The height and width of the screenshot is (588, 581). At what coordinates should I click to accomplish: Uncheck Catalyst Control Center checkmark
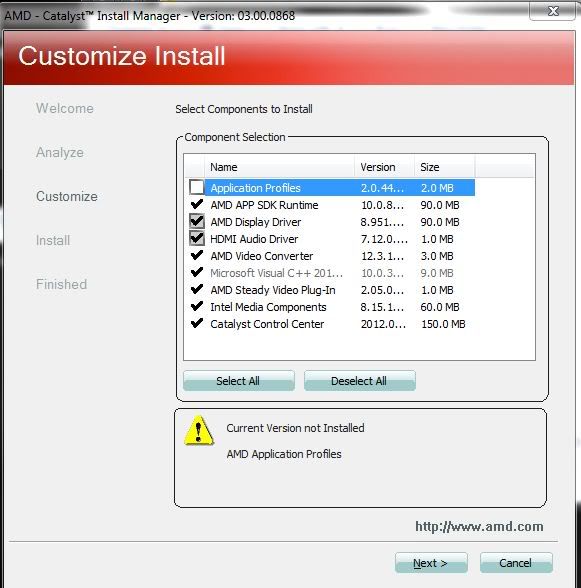(x=197, y=323)
